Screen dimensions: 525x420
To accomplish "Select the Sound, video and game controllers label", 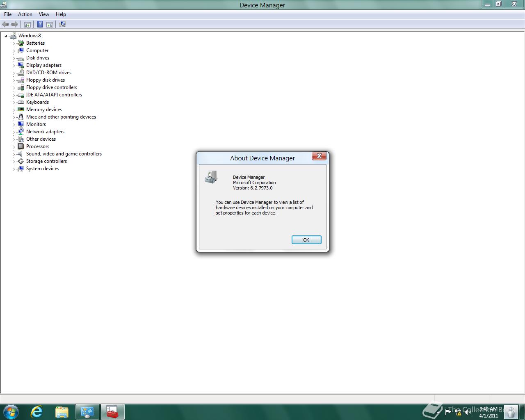I will click(64, 154).
